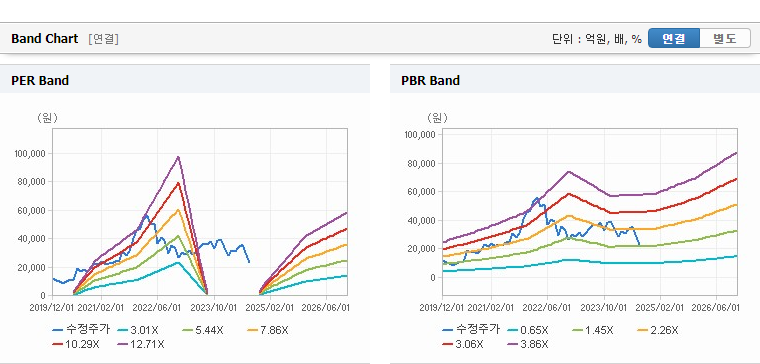The width and height of the screenshot is (760, 364).
Task: Click the PER chart 2023/10/01 date label
Action: coord(214,308)
